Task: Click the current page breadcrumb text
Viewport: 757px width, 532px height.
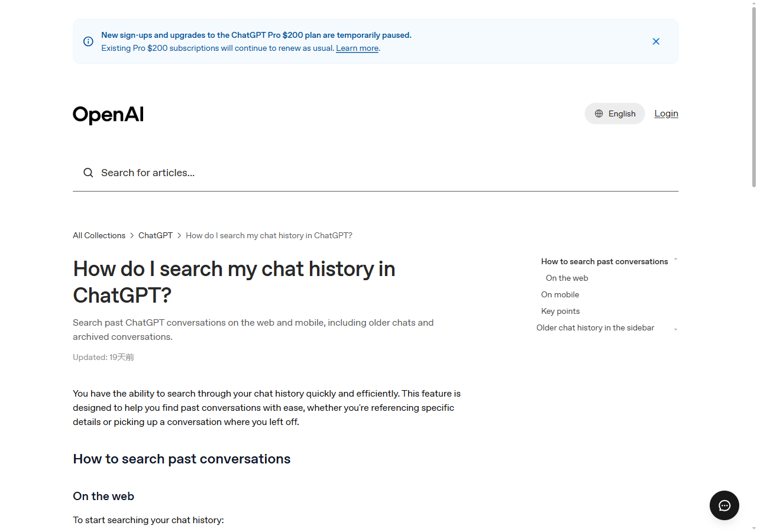Action: [269, 235]
